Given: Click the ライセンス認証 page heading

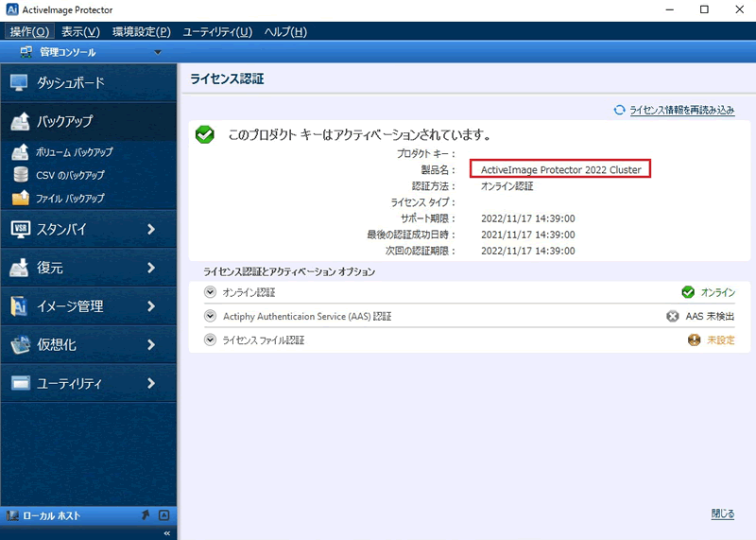Looking at the screenshot, I should click(227, 78).
